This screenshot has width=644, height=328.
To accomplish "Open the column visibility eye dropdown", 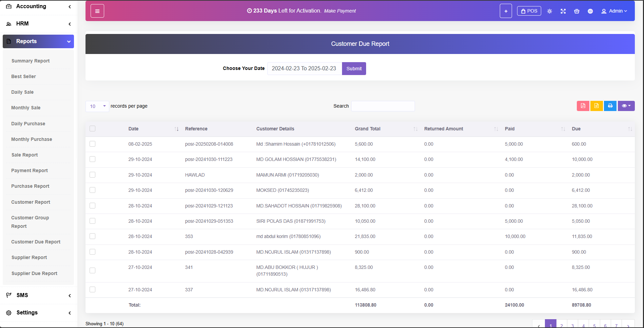I will coord(626,106).
